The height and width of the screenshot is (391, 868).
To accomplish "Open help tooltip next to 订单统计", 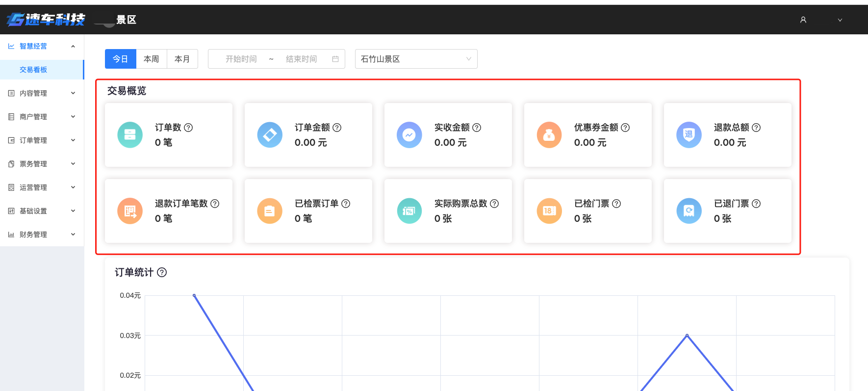I will pos(162,272).
